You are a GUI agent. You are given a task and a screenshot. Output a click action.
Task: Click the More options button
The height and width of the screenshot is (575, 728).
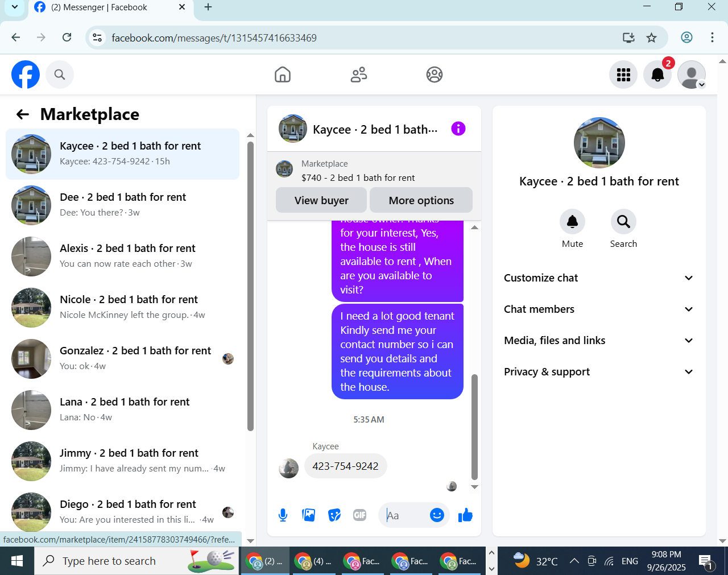421,200
